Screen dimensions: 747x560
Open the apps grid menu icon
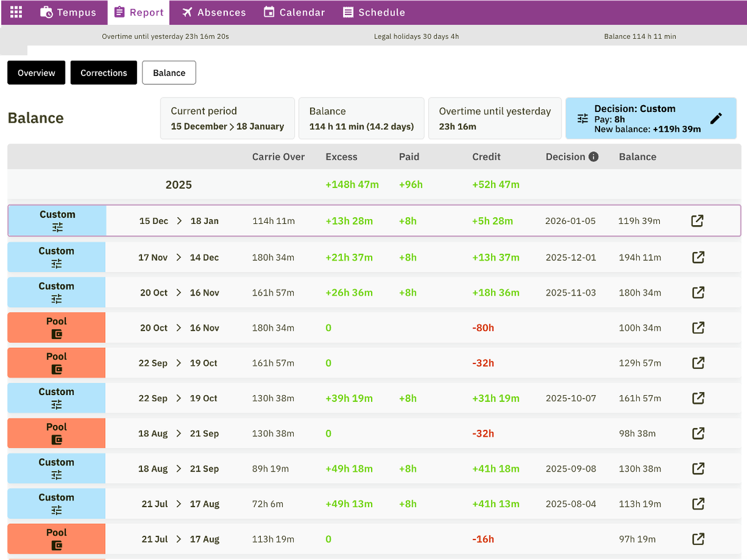pos(16,12)
